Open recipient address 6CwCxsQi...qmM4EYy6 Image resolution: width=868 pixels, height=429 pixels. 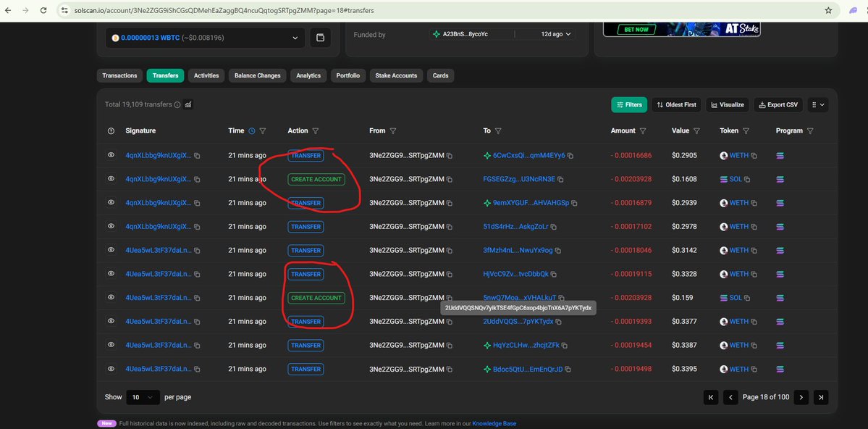[528, 156]
